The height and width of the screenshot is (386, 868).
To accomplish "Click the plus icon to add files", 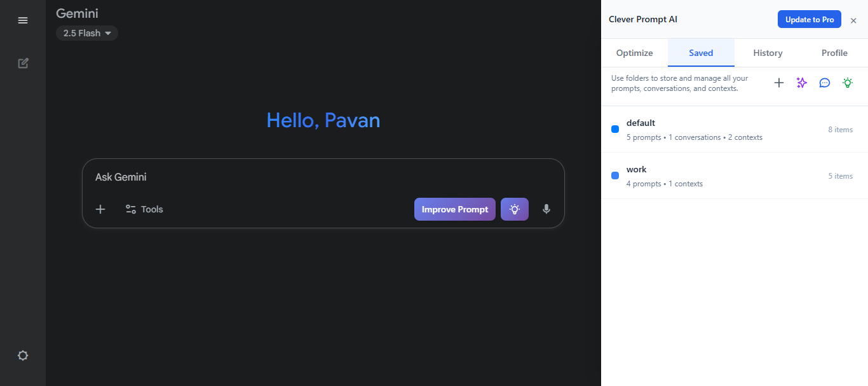I will pos(100,209).
